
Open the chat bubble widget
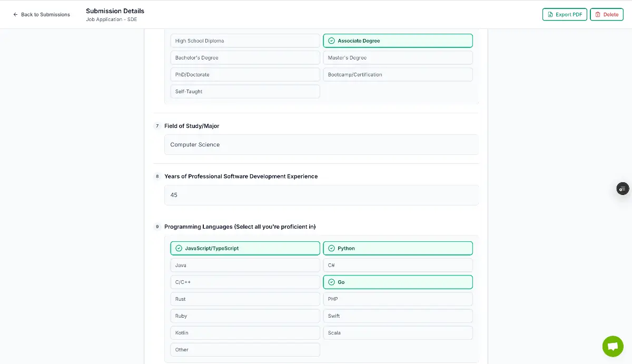tap(613, 346)
